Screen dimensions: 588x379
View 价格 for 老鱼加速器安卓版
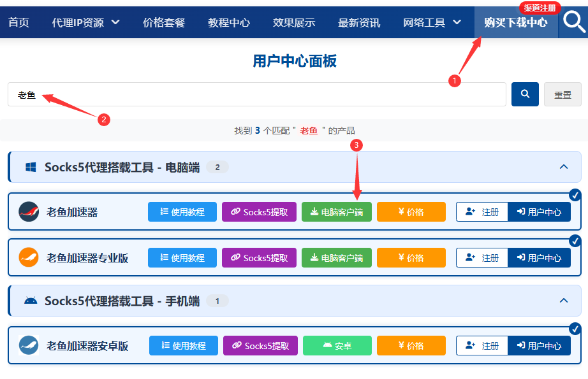click(411, 346)
